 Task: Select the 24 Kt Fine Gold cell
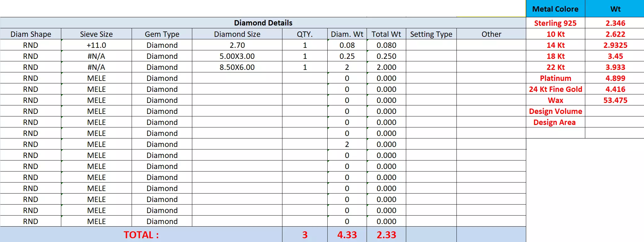(x=555, y=89)
